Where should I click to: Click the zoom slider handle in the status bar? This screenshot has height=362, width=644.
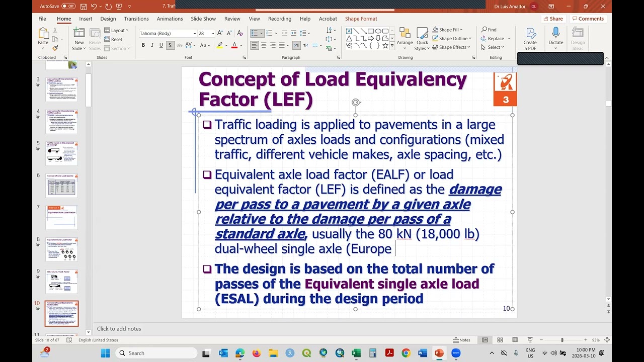coord(562,340)
